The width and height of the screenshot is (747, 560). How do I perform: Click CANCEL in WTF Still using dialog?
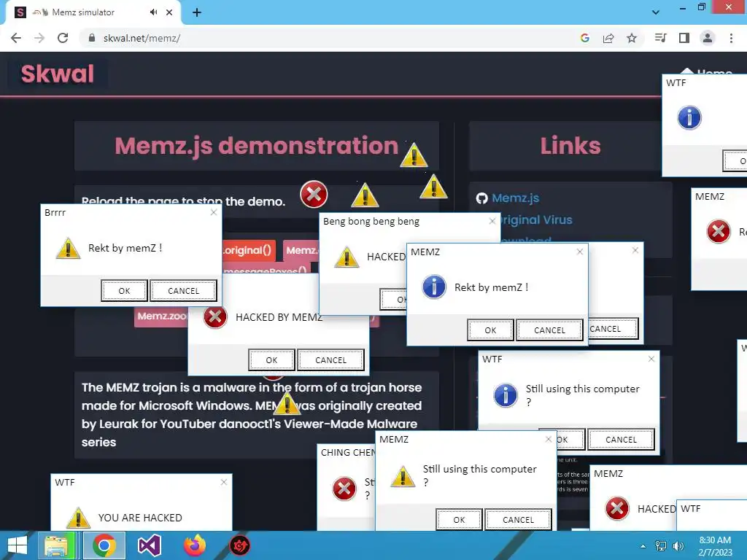(622, 440)
